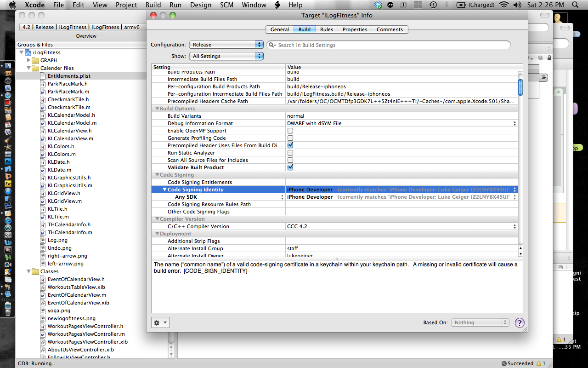Click the Entitlements.plist file icon
Screen dimensions: 588x368
click(43, 76)
